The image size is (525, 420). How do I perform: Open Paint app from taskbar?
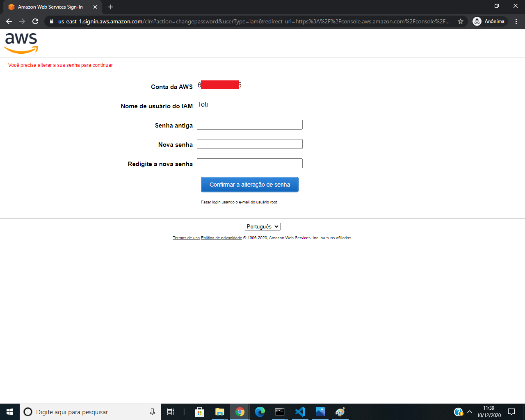340,412
